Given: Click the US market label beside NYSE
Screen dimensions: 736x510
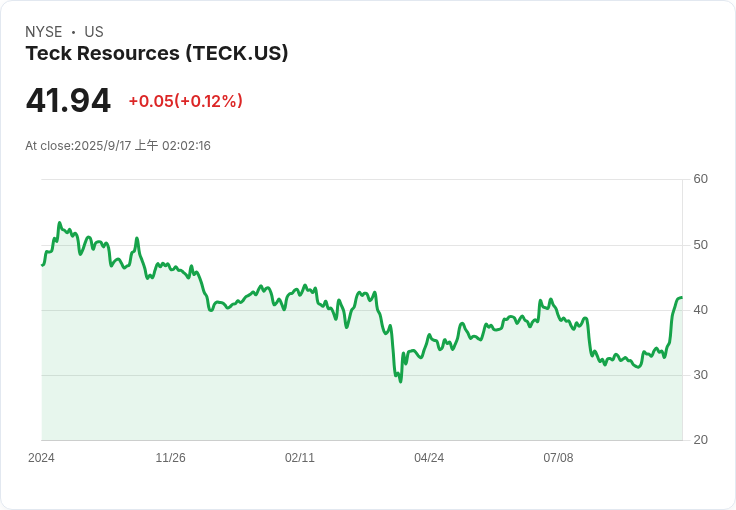Looking at the screenshot, I should click(x=94, y=32).
